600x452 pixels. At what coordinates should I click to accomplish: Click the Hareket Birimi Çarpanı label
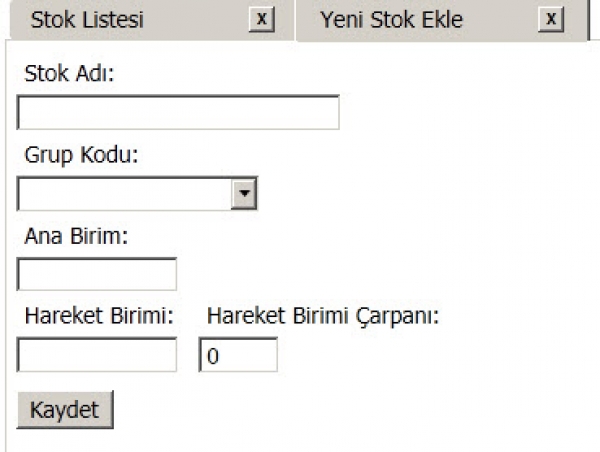pos(323,317)
